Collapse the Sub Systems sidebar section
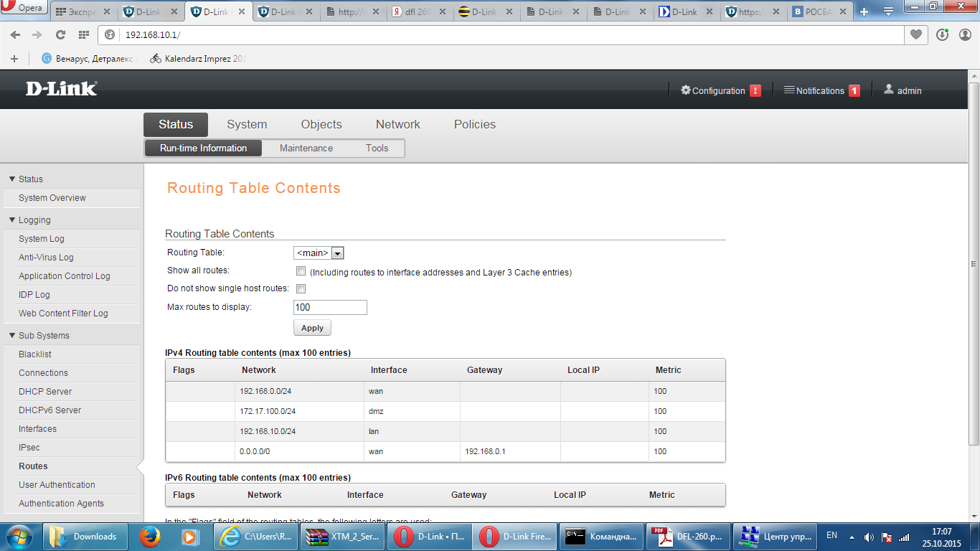 click(x=12, y=335)
